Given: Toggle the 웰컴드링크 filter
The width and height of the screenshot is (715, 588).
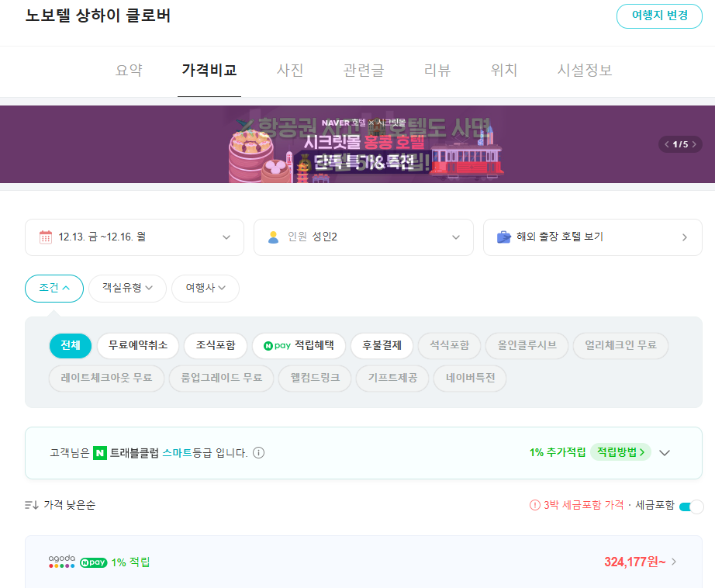Looking at the screenshot, I should click(x=315, y=378).
